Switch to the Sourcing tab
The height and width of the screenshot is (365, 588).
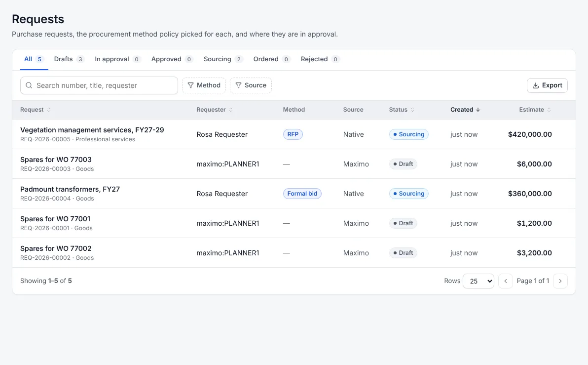pyautogui.click(x=223, y=59)
